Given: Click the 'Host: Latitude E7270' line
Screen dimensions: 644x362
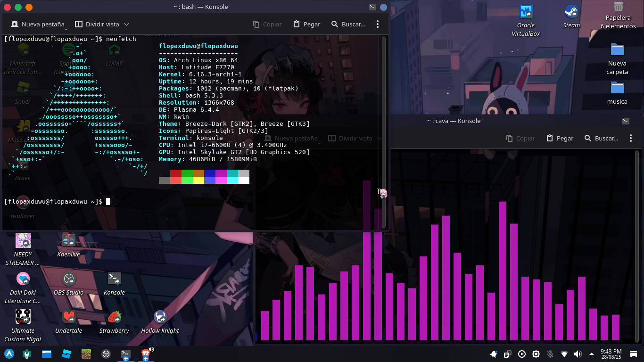Looking at the screenshot, I should point(197,67).
